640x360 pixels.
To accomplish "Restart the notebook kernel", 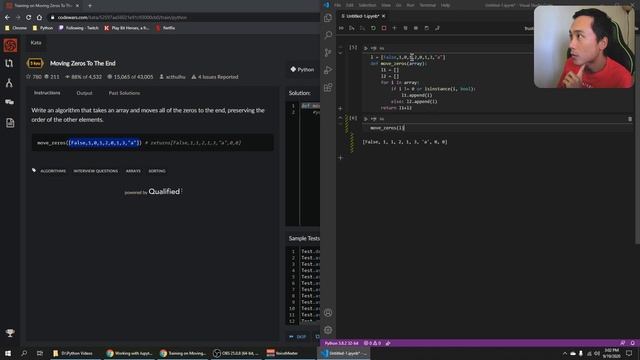I will pyautogui.click(x=373, y=28).
